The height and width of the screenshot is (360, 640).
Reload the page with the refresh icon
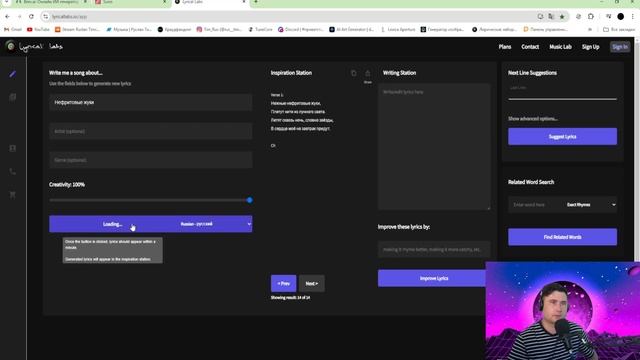tap(31, 16)
